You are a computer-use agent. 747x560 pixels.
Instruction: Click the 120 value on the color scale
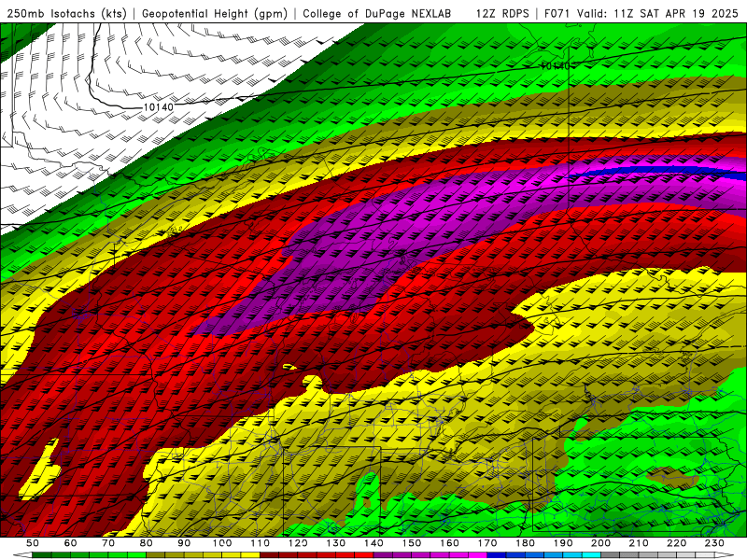[298, 543]
